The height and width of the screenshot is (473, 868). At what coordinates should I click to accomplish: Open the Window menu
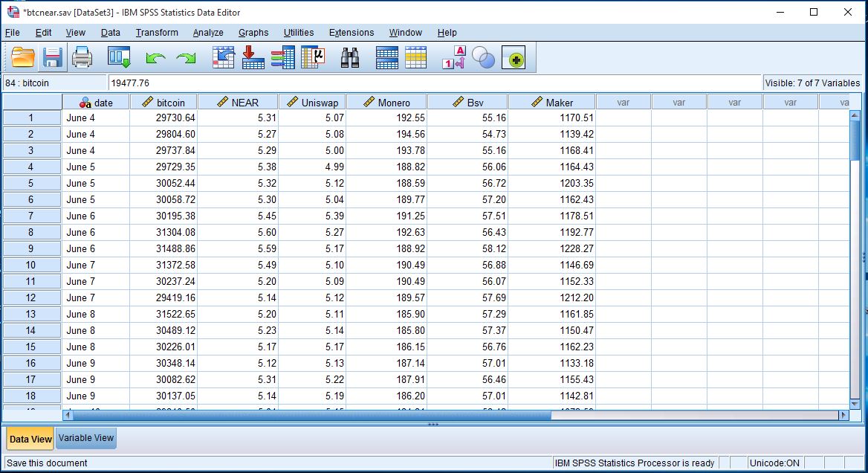[405, 33]
